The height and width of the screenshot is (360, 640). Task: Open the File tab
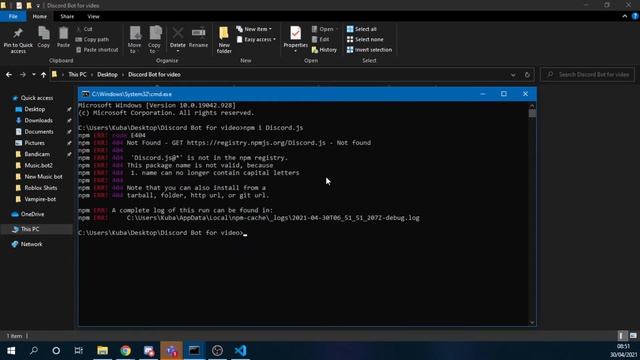click(13, 16)
